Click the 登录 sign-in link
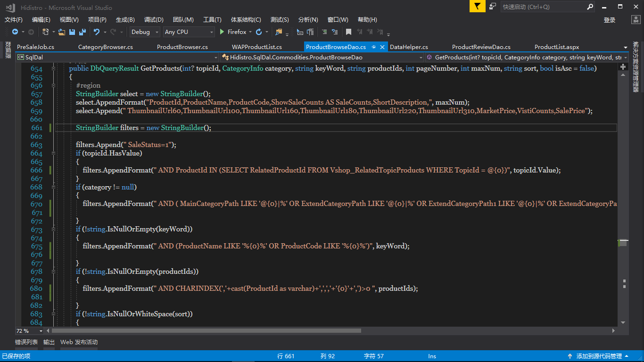The image size is (644, 362). pos(610,20)
